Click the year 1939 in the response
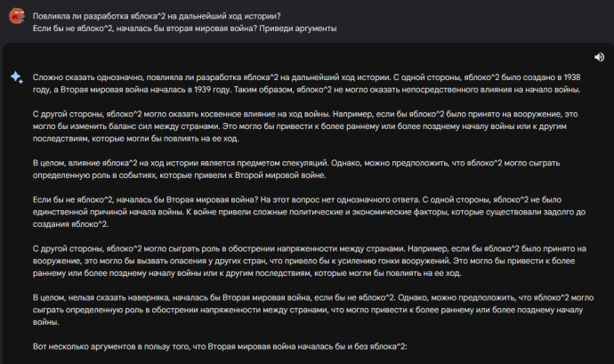Viewport: 614px width, 364px height. pos(203,90)
